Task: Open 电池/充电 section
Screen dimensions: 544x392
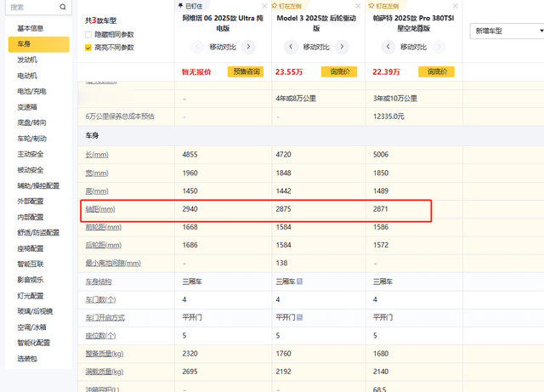Action: point(31,91)
